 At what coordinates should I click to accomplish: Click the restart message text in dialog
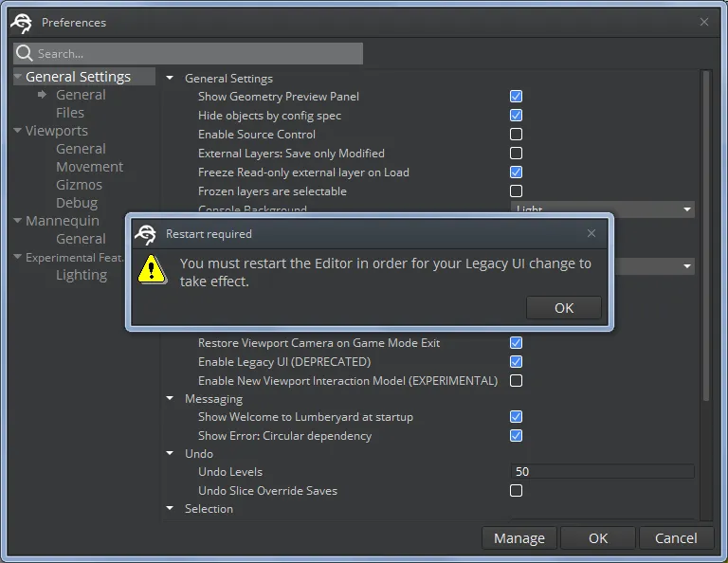[x=386, y=272]
